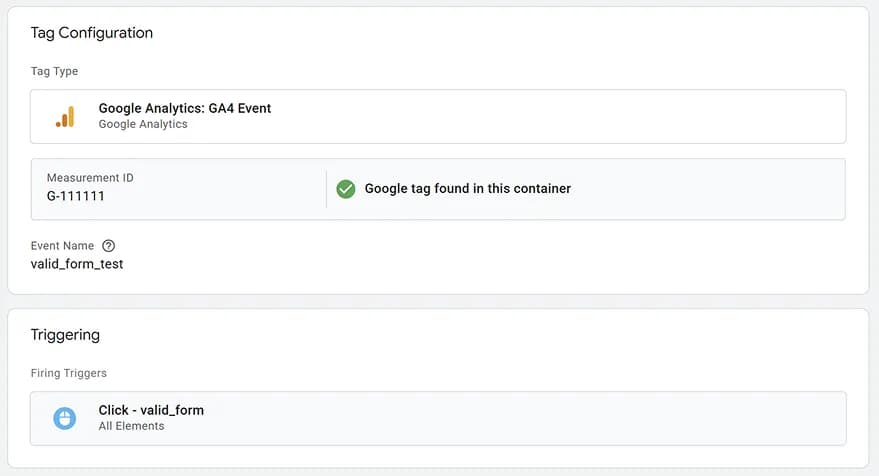
Task: Click the All Elements trigger subtitle
Action: coord(131,426)
